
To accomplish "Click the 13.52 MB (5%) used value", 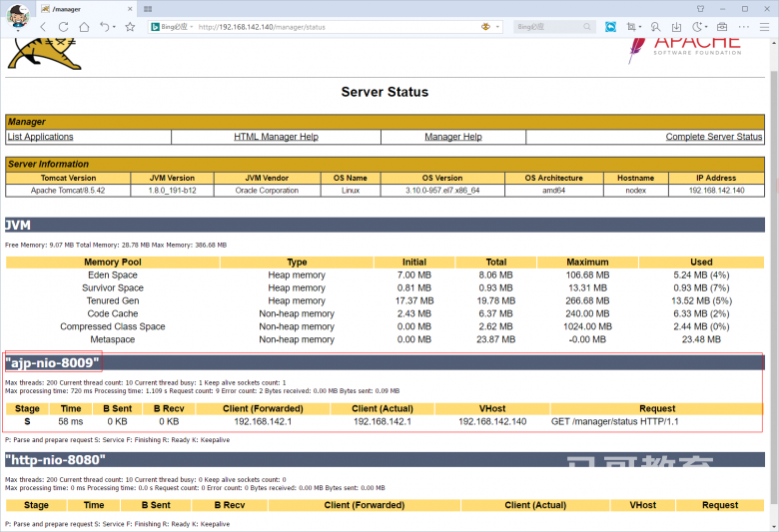I will pyautogui.click(x=701, y=301).
